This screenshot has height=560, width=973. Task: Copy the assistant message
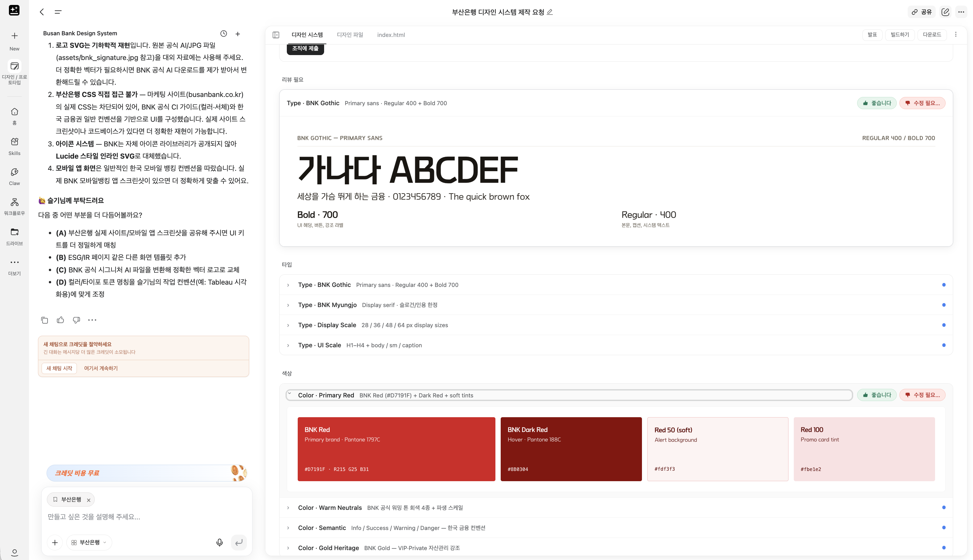coord(44,320)
